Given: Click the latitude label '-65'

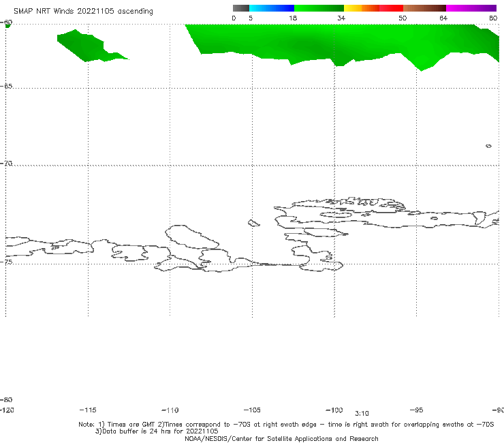Looking at the screenshot, I should click(6, 87).
